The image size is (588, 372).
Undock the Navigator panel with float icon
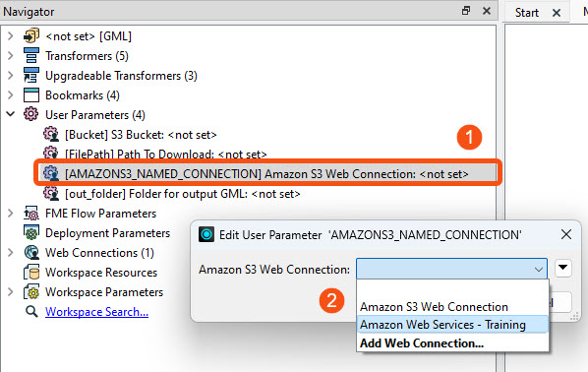point(466,11)
